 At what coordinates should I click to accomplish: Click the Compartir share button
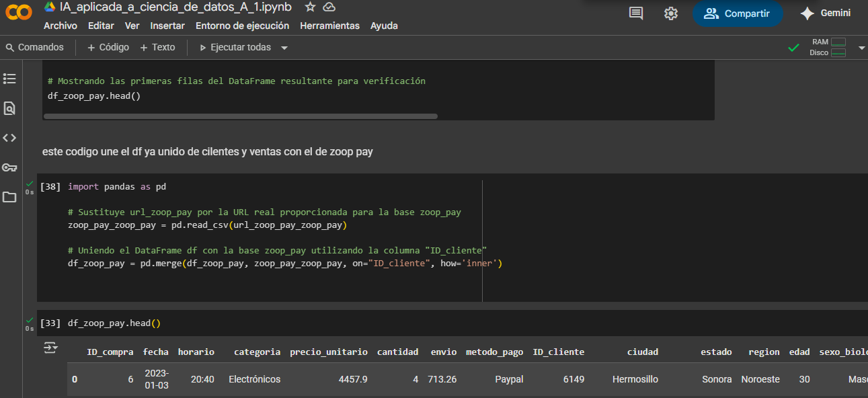(738, 13)
